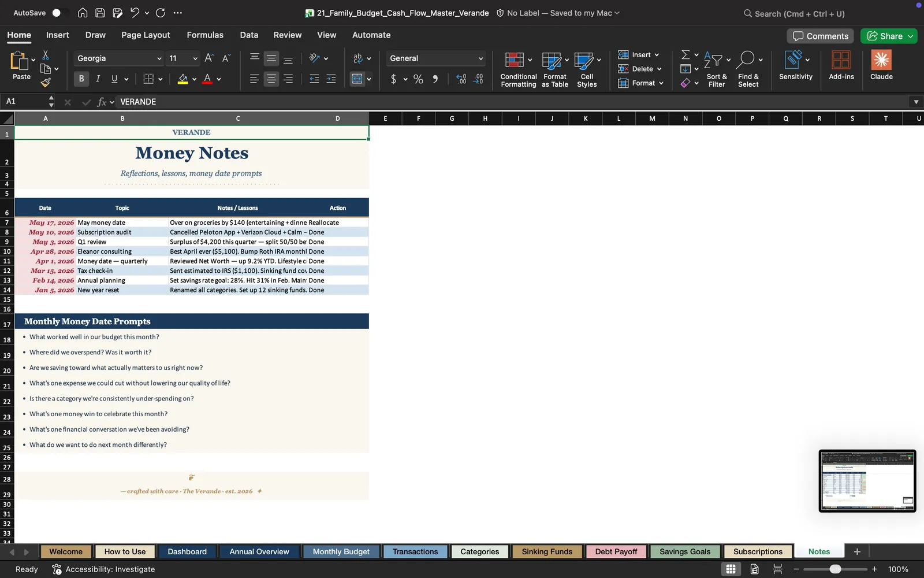
Task: Click the Paste clipboard icon
Action: [19, 60]
